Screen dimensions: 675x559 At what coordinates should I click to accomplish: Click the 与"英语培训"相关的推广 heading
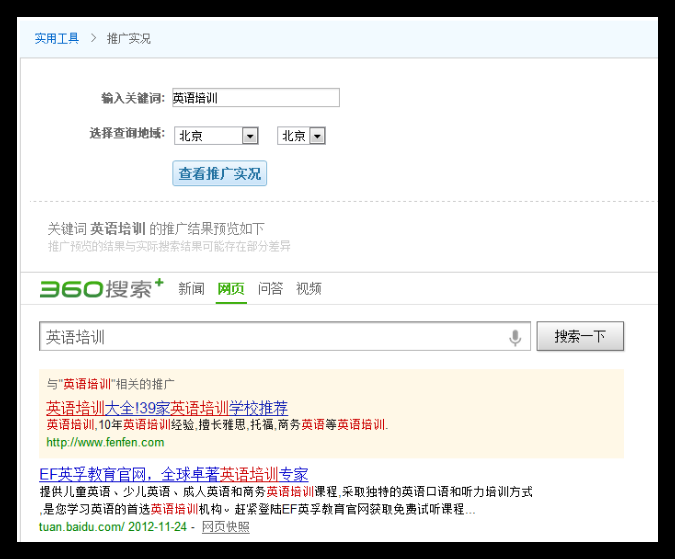click(110, 384)
